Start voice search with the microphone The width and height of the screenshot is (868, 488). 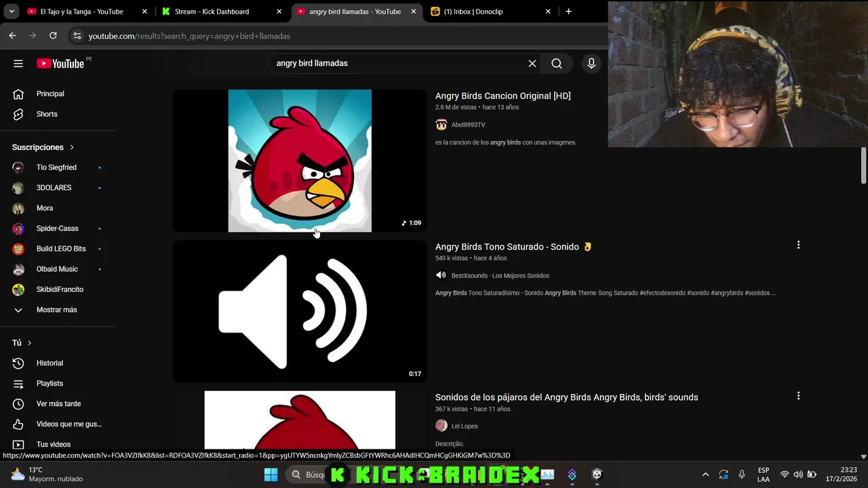591,63
